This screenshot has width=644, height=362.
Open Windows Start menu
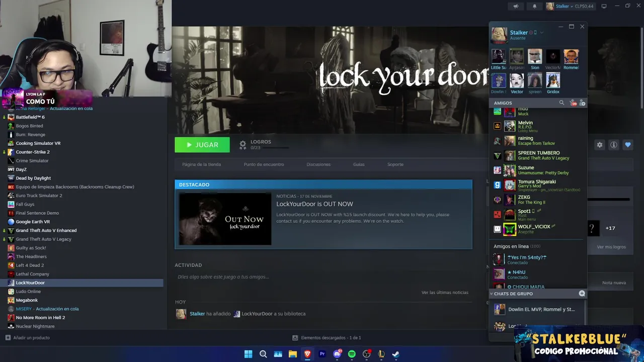coord(248,354)
